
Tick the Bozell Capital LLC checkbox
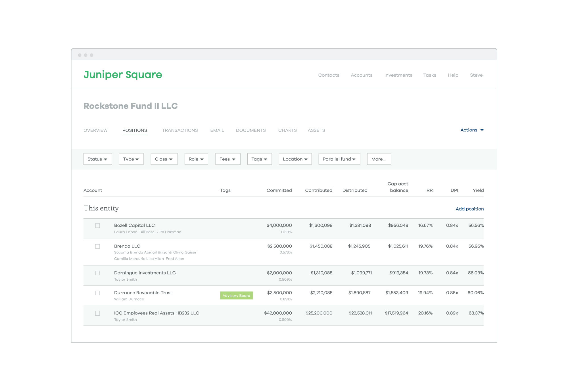click(x=97, y=226)
